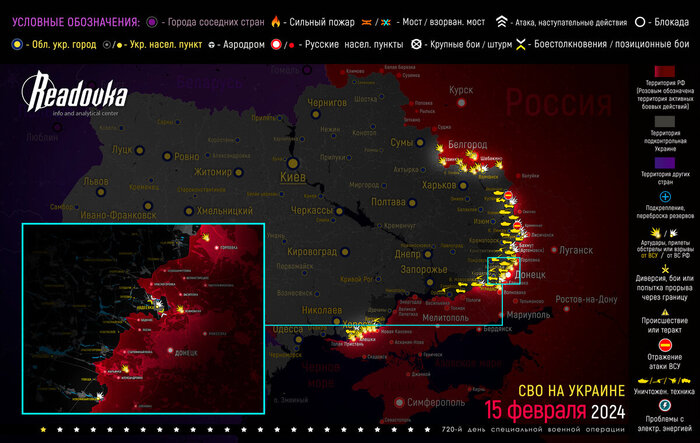Image resolution: width=700 pixels, height=443 pixels.
Task: Click the Курск city marker
Action: [462, 103]
